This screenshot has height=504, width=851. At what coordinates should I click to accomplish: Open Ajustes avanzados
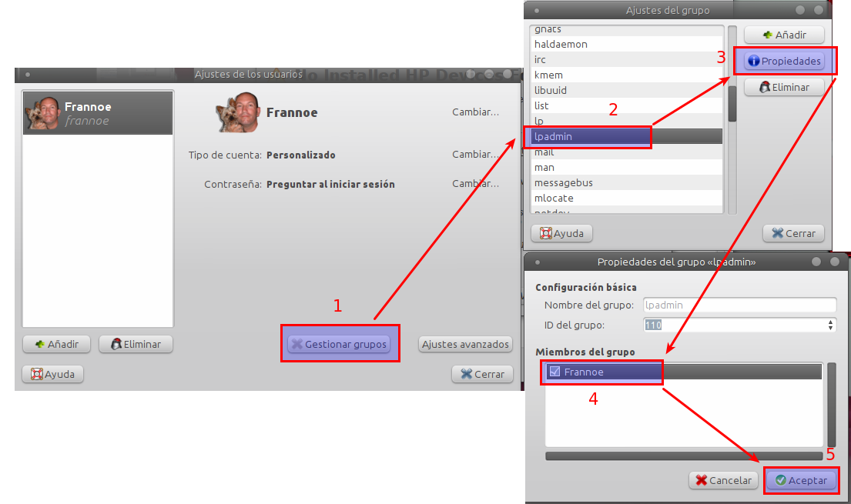pyautogui.click(x=466, y=344)
